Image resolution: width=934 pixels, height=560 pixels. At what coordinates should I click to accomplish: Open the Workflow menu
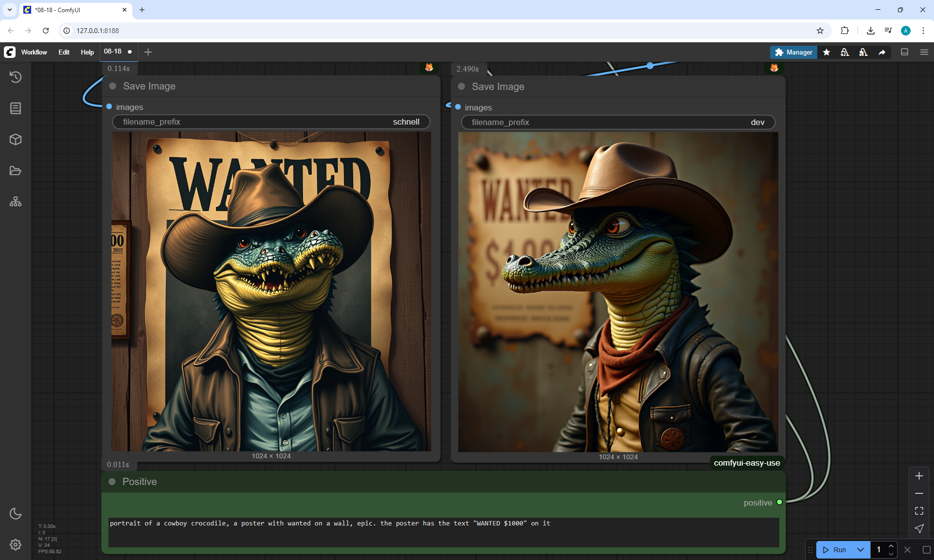[x=34, y=52]
